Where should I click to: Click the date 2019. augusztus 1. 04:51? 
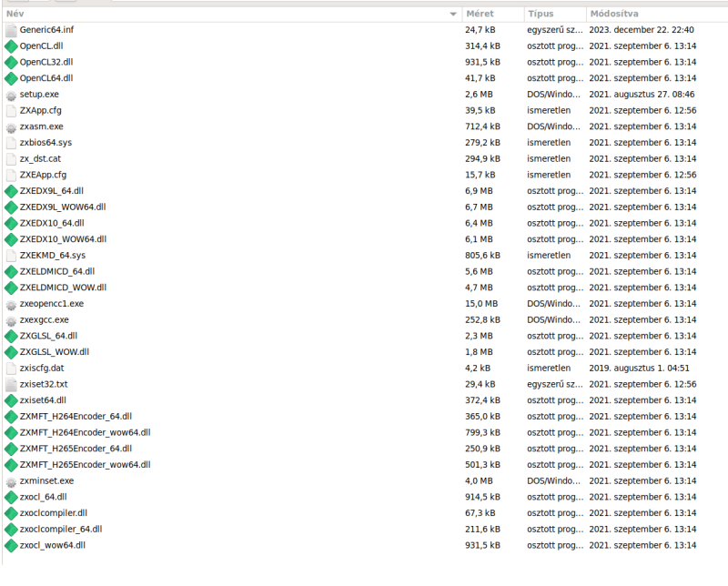coord(640,369)
